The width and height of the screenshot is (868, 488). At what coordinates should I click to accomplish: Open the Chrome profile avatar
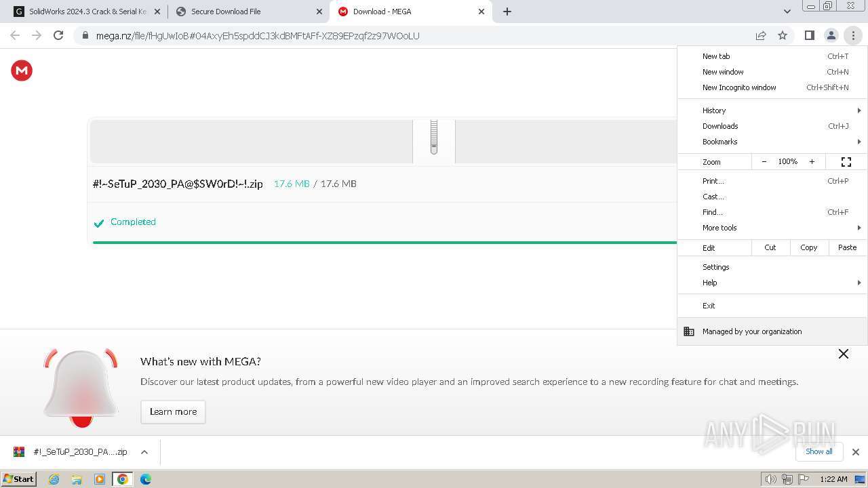[831, 35]
